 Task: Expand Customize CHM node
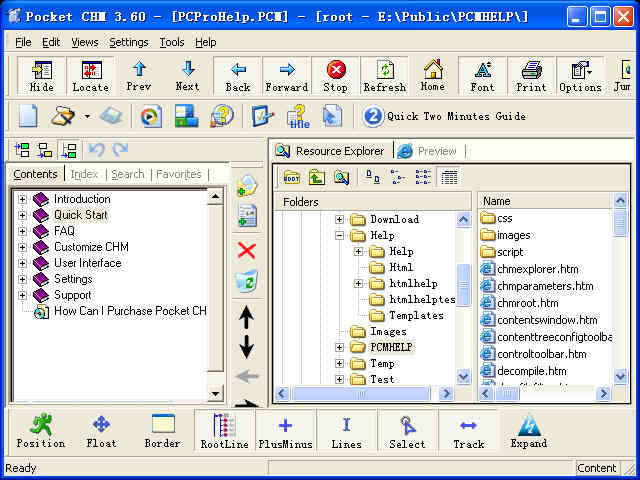point(22,247)
